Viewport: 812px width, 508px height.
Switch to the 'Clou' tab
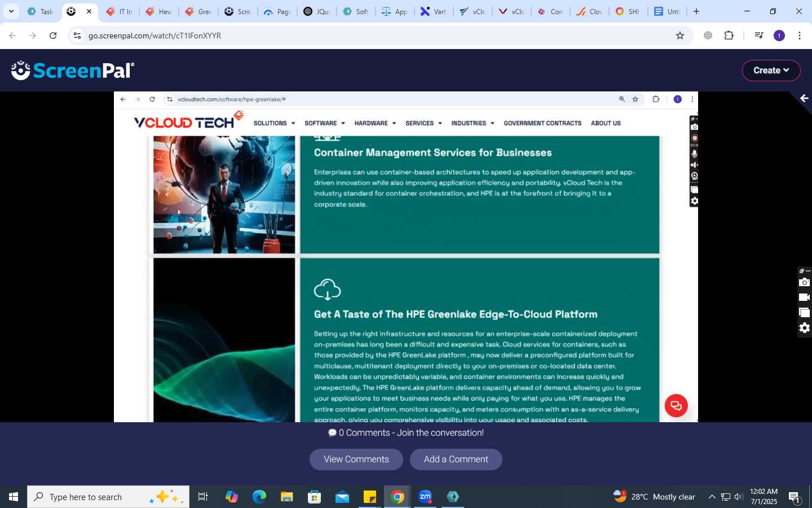(590, 11)
